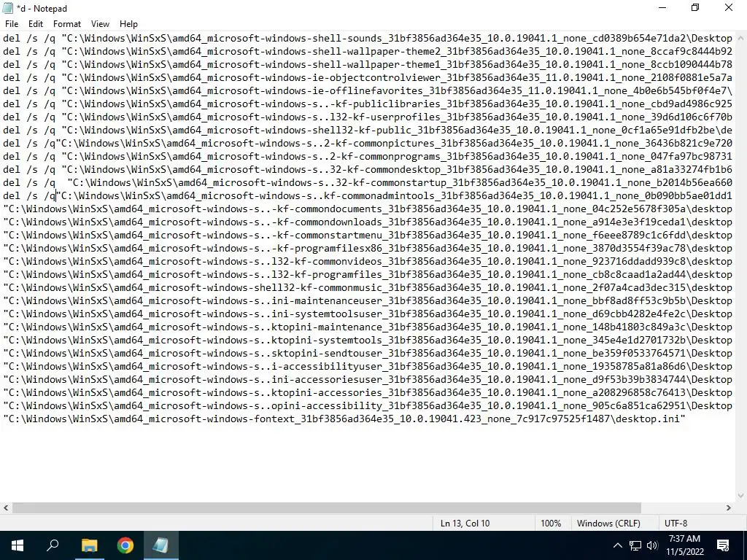Click the horizontal scrollbar thumb

(x=326, y=507)
